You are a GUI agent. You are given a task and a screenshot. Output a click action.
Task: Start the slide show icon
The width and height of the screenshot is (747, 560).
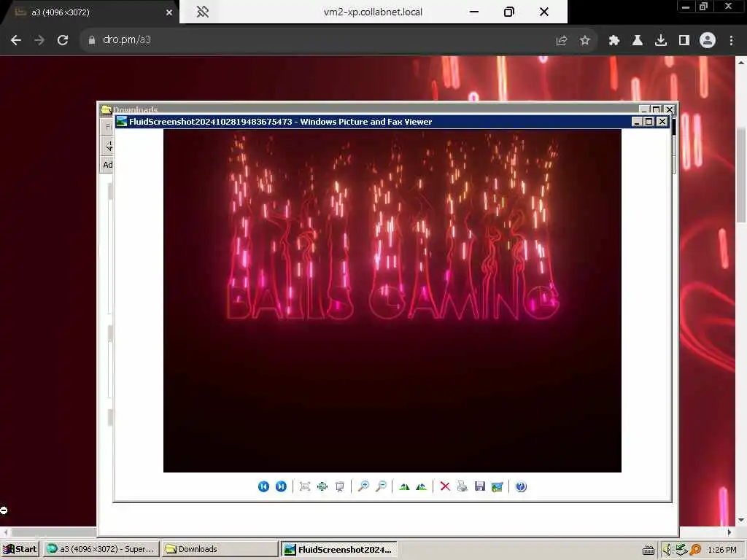click(340, 486)
